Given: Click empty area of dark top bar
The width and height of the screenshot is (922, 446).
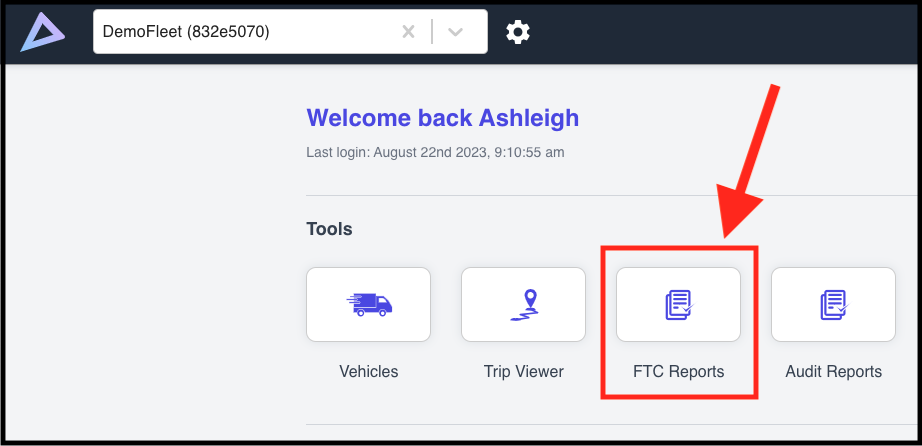Looking at the screenshot, I should point(720,32).
